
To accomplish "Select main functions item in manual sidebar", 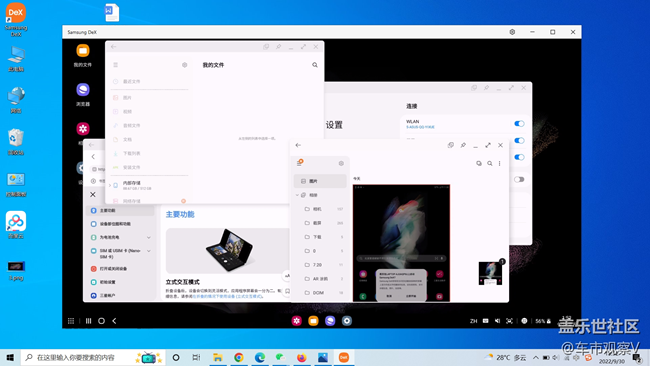I will [121, 211].
